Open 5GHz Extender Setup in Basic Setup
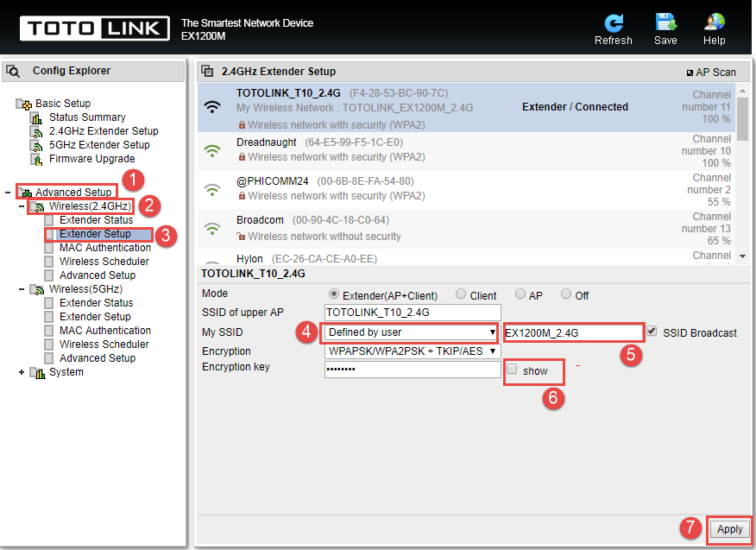756x550 pixels. [x=99, y=145]
